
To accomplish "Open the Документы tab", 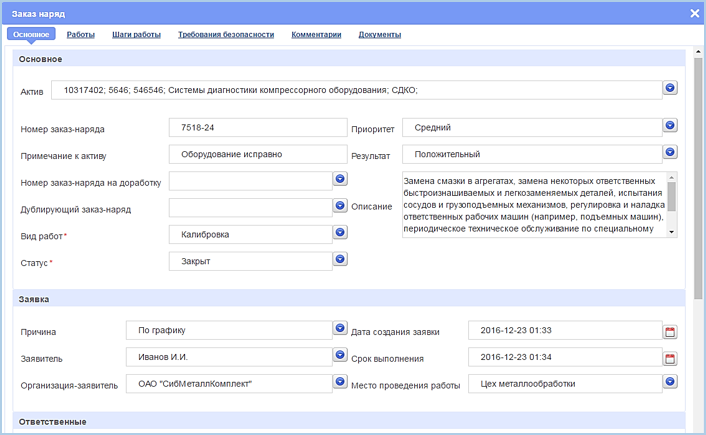I will [380, 35].
